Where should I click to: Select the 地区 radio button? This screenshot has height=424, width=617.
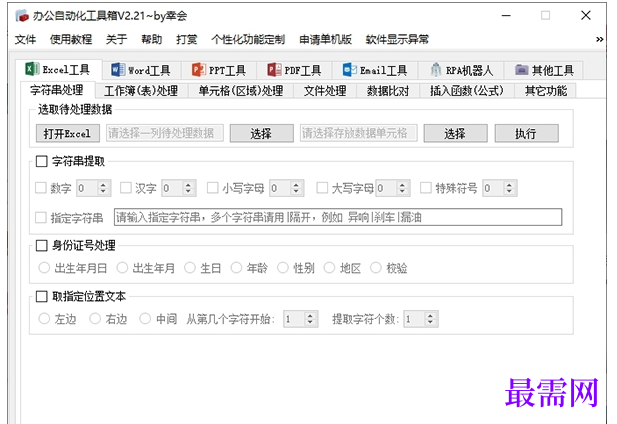(329, 268)
